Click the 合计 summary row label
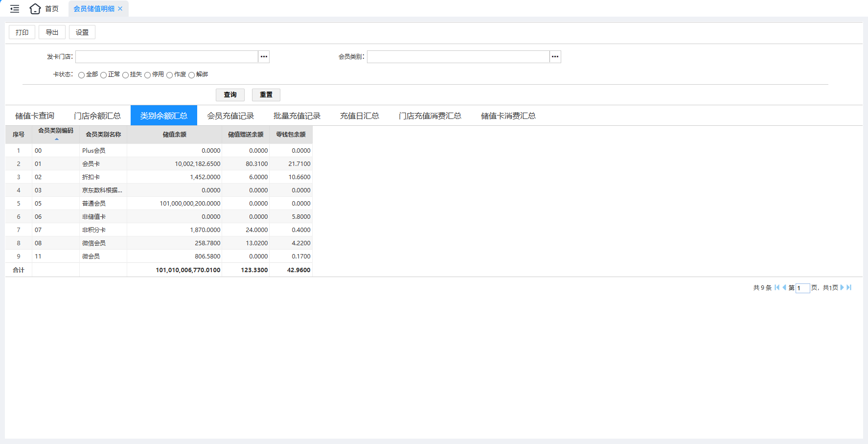The height and width of the screenshot is (444, 868). pyautogui.click(x=19, y=270)
